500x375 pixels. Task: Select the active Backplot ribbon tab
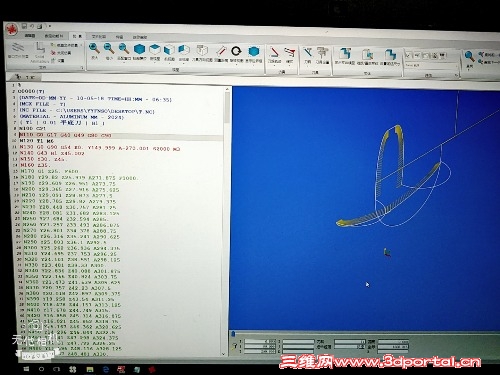point(77,36)
